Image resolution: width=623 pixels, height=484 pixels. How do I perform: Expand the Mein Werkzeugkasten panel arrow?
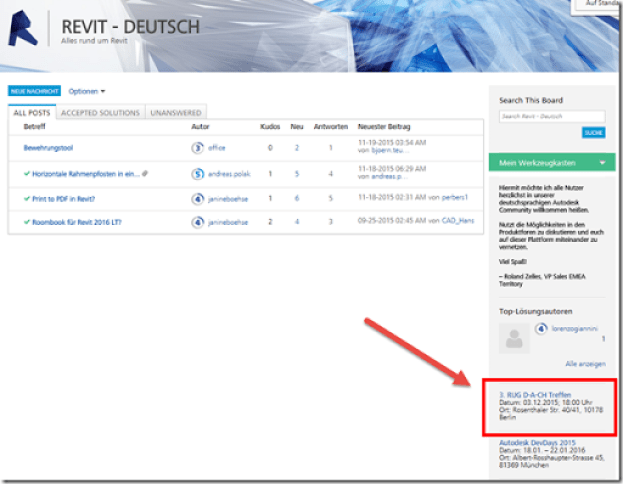point(602,163)
